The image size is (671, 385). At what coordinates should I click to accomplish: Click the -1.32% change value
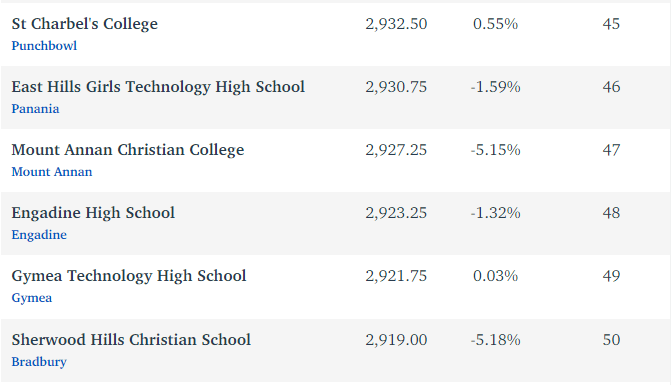(x=496, y=213)
